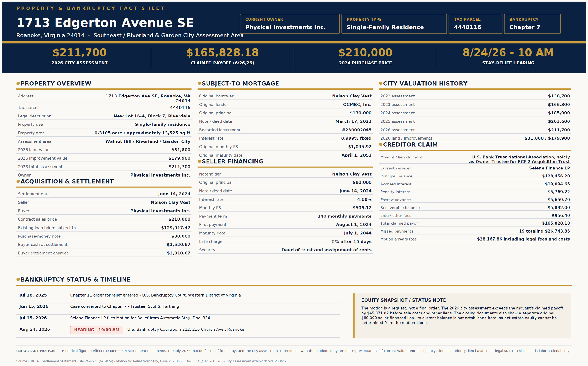Select the 2026 improvement value $179,900
Screen dimensions: 588x366
(179, 158)
